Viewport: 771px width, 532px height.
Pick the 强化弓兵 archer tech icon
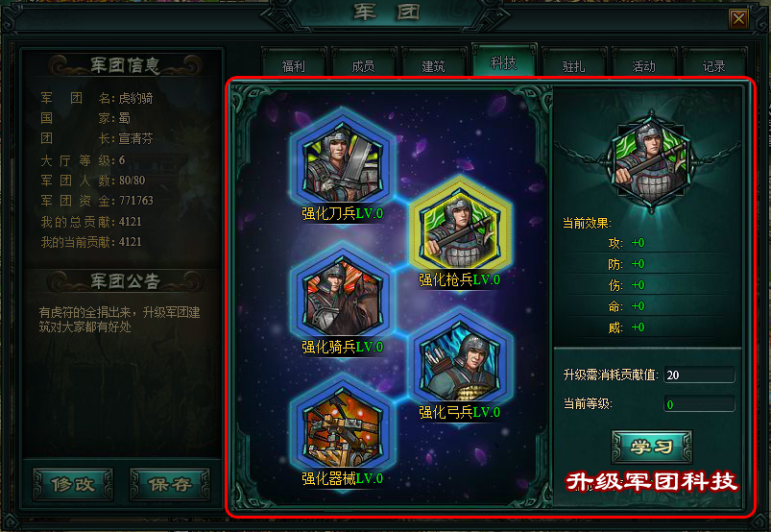(x=460, y=360)
